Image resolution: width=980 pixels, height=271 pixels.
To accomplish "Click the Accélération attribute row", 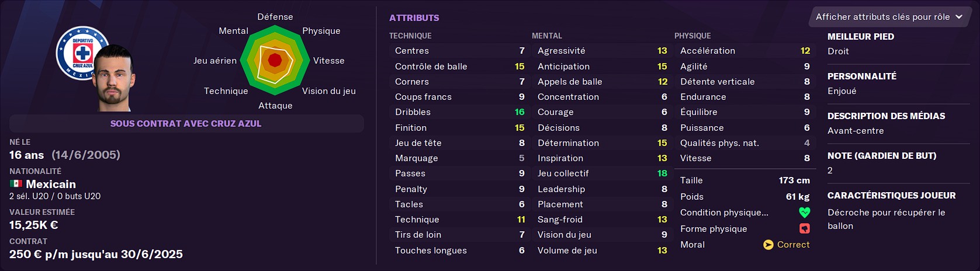I will [744, 51].
